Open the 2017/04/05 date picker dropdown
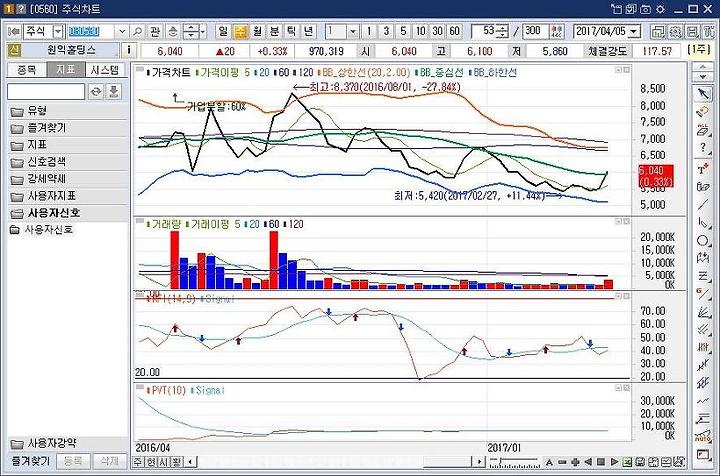 (634, 31)
